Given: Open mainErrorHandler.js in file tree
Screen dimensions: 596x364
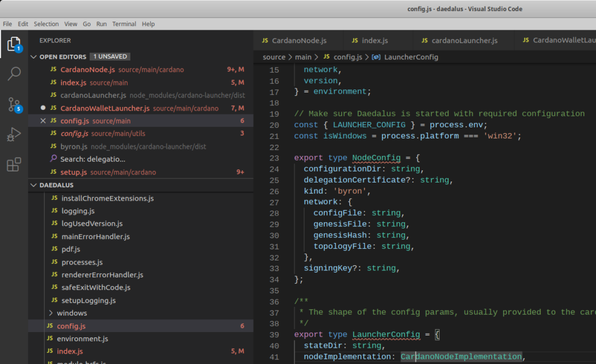Looking at the screenshot, I should (x=141, y=237).
